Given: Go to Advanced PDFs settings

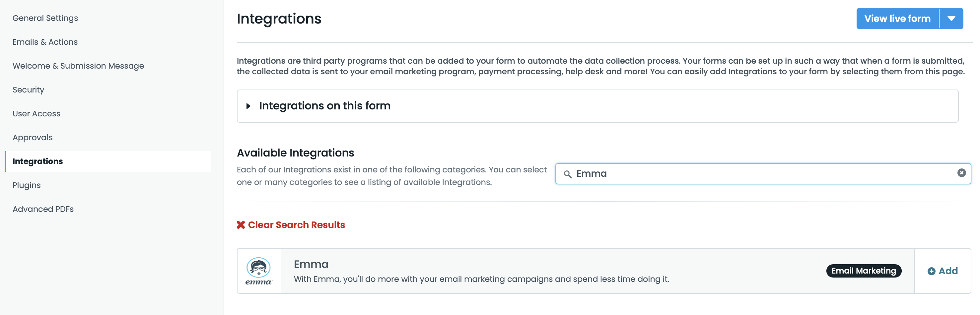Looking at the screenshot, I should pyautogui.click(x=43, y=209).
